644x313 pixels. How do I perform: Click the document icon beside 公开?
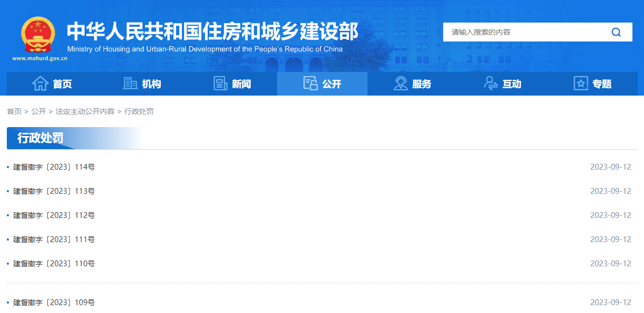311,84
